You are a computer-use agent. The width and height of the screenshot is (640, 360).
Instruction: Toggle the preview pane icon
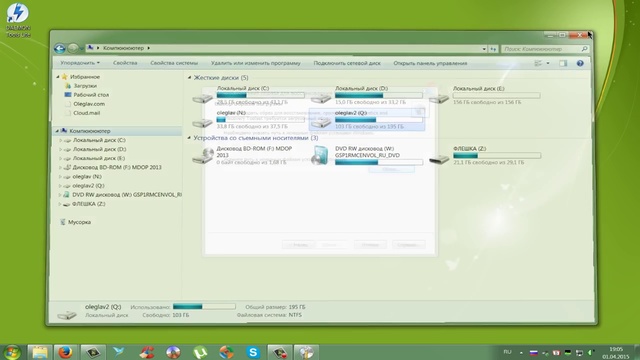(563, 63)
